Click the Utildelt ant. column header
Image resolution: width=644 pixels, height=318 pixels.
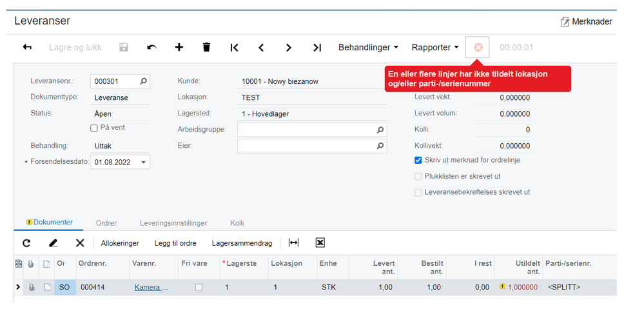tap(519, 267)
